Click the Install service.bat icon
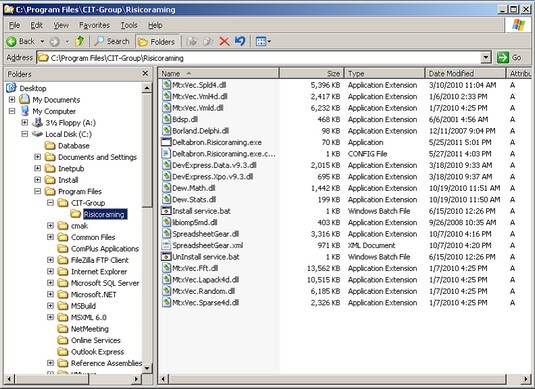This screenshot has width=535, height=389. [x=166, y=211]
